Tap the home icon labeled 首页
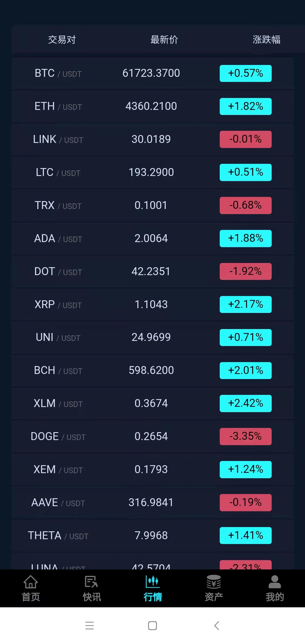 coord(30,582)
